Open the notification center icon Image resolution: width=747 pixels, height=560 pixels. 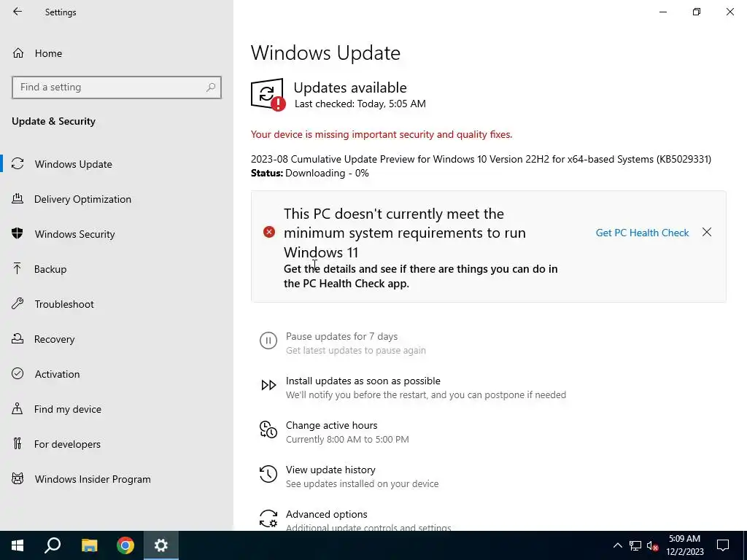[723, 545]
